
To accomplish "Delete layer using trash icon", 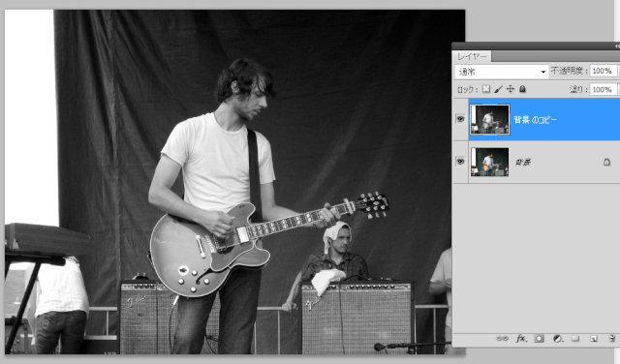I will (613, 338).
